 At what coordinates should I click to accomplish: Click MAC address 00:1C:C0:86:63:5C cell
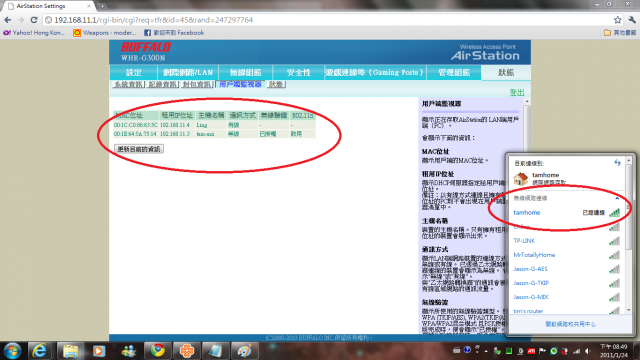coord(136,125)
